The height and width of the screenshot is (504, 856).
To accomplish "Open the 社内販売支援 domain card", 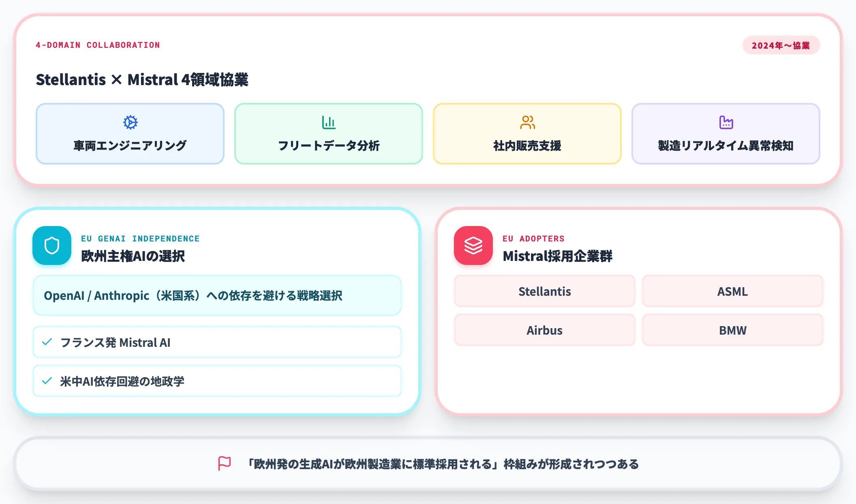I will (527, 134).
